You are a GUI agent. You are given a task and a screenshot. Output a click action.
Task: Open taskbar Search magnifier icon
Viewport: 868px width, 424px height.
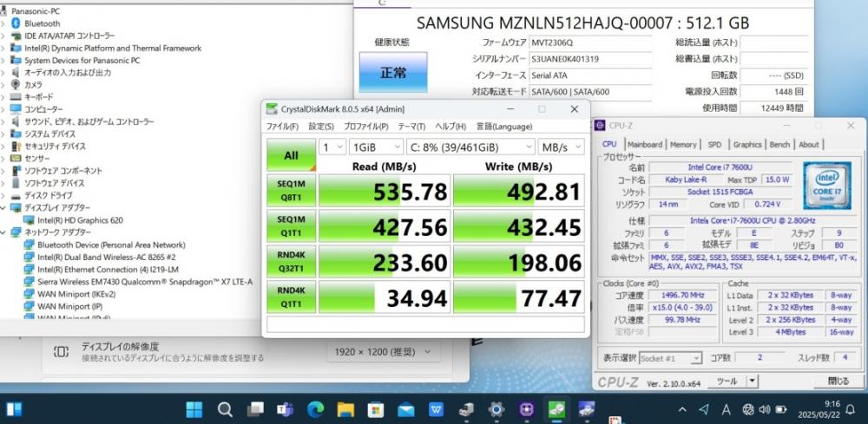coord(225,409)
